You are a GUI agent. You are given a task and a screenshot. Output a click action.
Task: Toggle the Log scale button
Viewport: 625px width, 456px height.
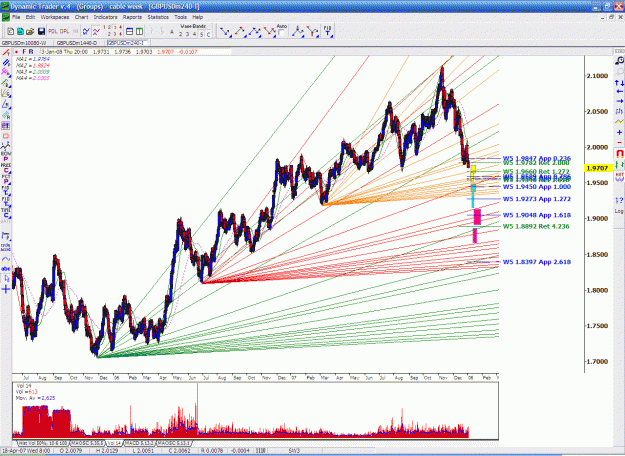[x=619, y=211]
